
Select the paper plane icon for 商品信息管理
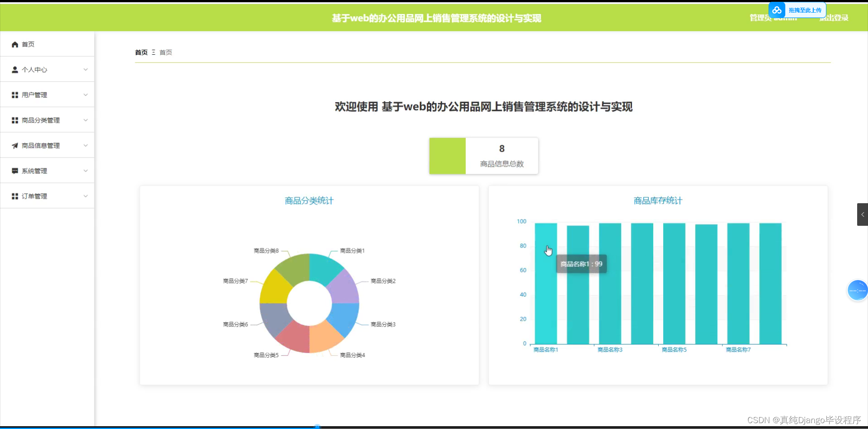point(14,145)
